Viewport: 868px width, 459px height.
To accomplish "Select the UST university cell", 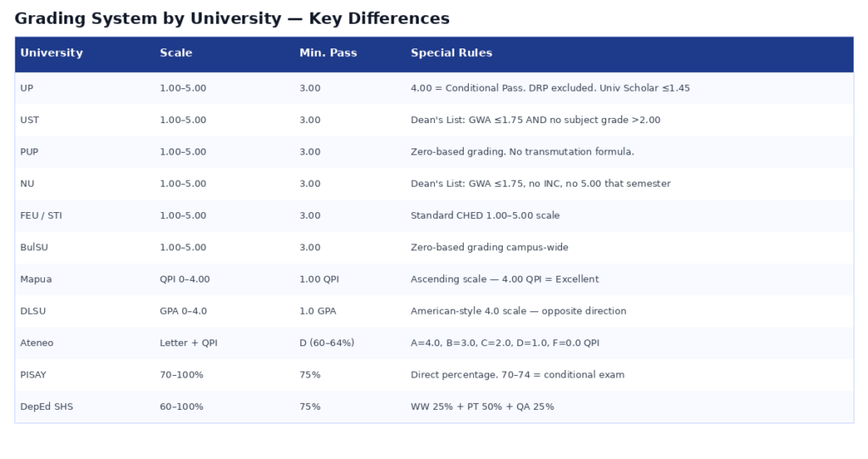I will click(x=30, y=120).
